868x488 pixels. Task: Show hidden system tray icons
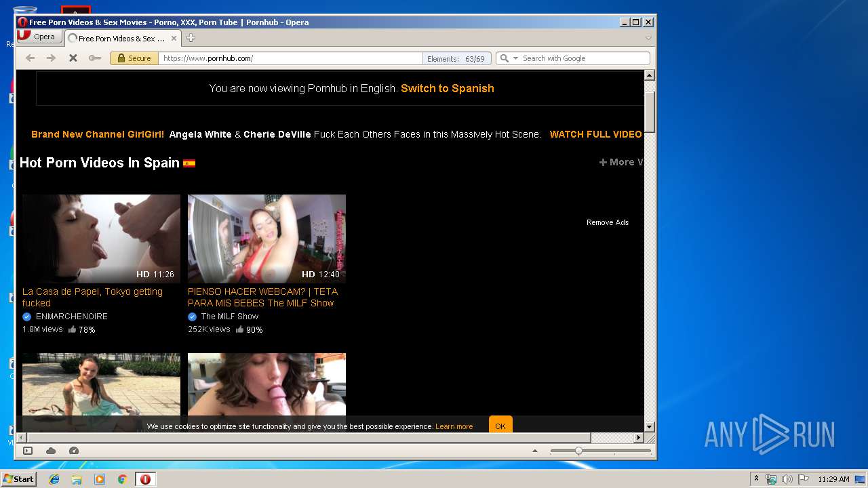pos(756,479)
